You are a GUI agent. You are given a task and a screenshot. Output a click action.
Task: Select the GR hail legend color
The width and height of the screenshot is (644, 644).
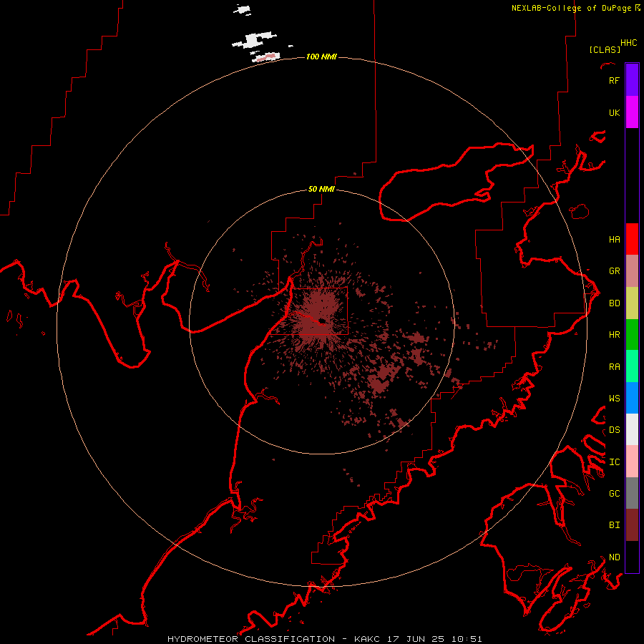632,270
